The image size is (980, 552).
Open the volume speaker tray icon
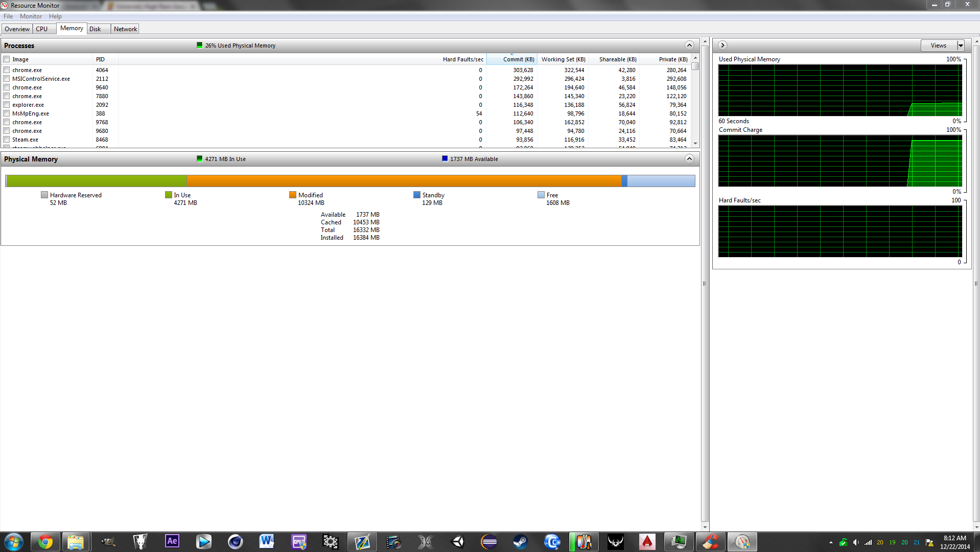pos(856,542)
